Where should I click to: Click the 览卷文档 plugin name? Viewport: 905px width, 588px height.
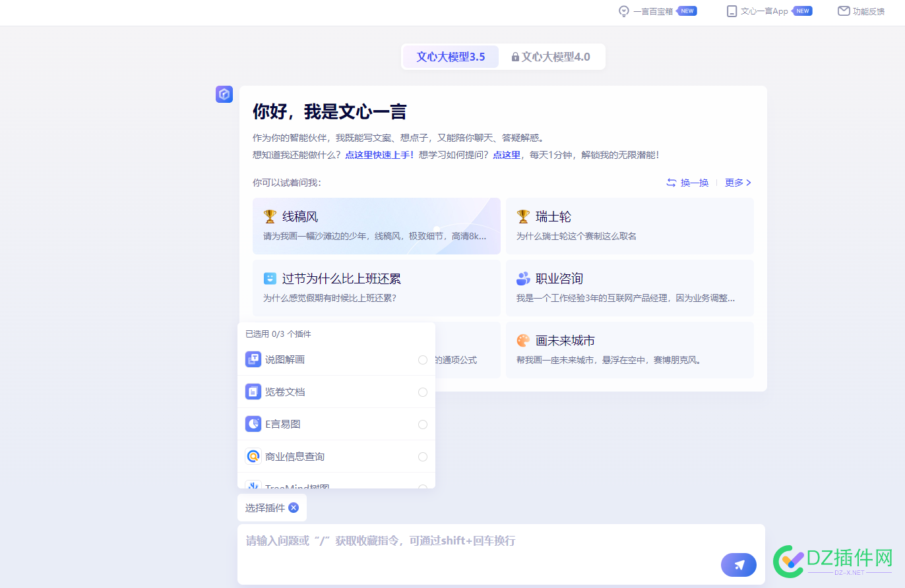tap(285, 392)
